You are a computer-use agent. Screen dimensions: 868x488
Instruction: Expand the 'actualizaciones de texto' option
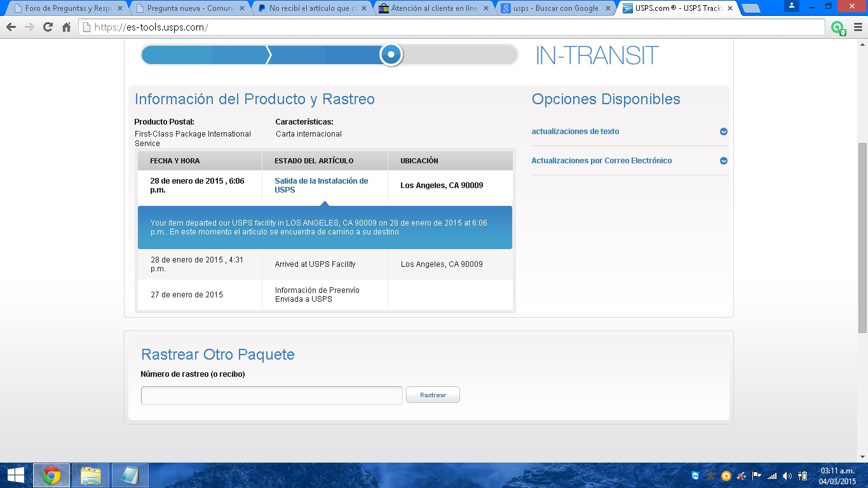723,132
